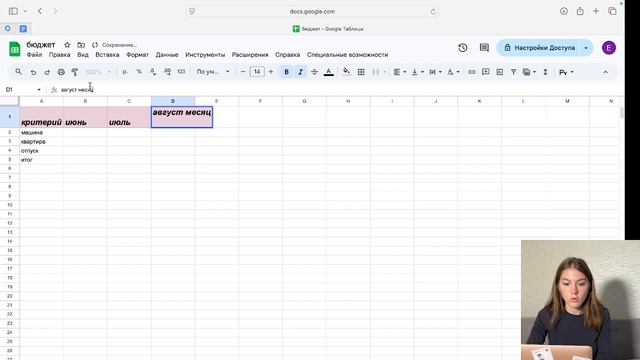The image size is (640, 360).
Task: Increase font size with plus button
Action: tap(271, 72)
